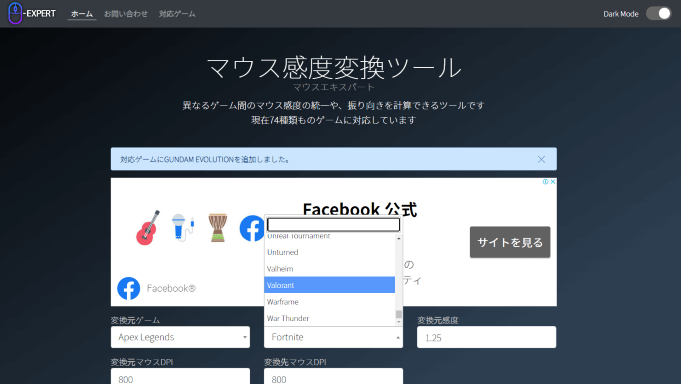Open the ホーム navigation tab
Viewport: 681px width, 384px height.
[82, 14]
